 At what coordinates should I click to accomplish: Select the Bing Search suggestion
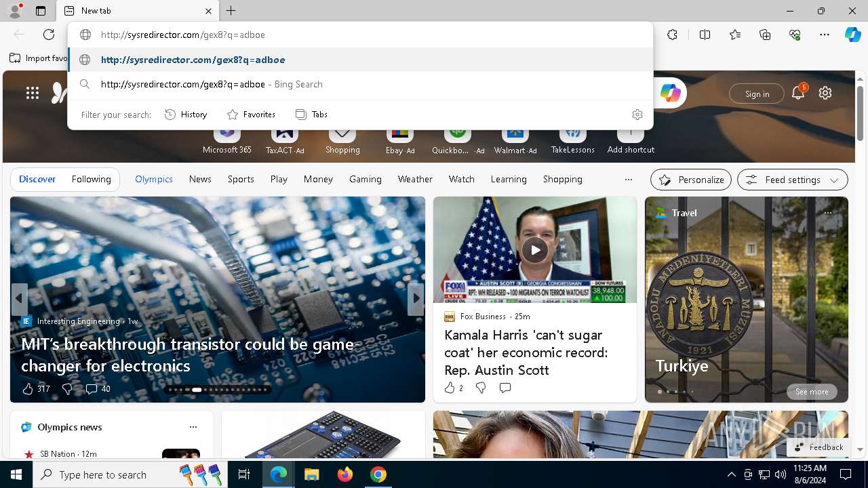[x=360, y=84]
